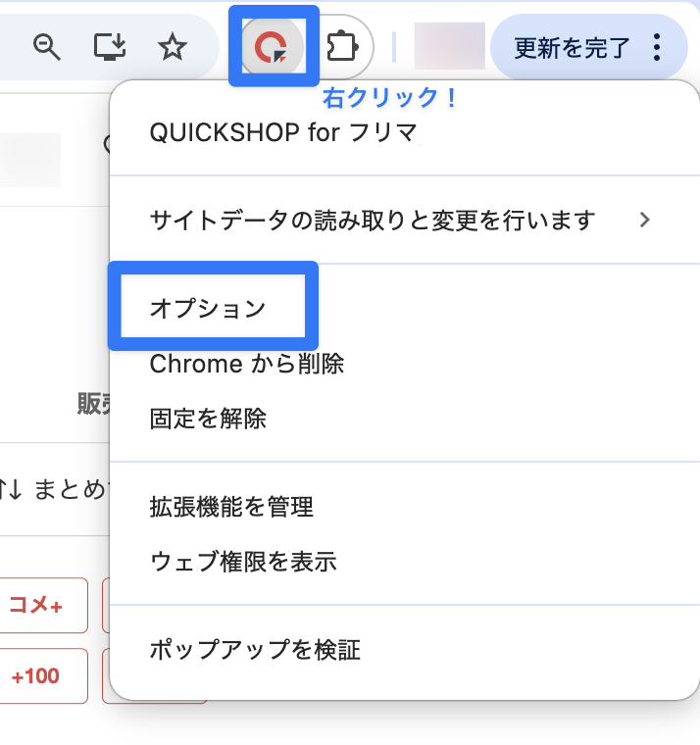Click the install app icon
Viewport: 700px width, 745px height.
(x=109, y=46)
